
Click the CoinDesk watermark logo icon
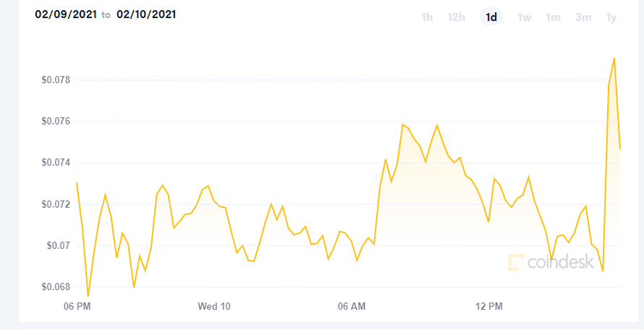tap(516, 262)
